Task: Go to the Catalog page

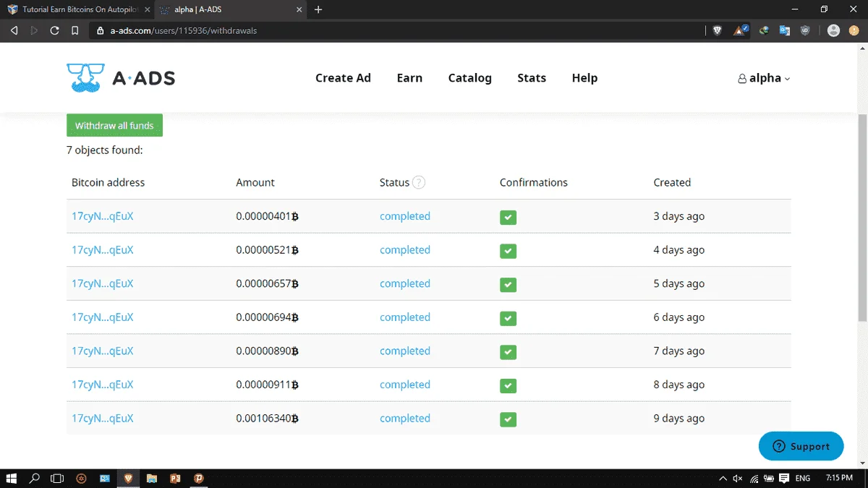Action: coord(469,78)
